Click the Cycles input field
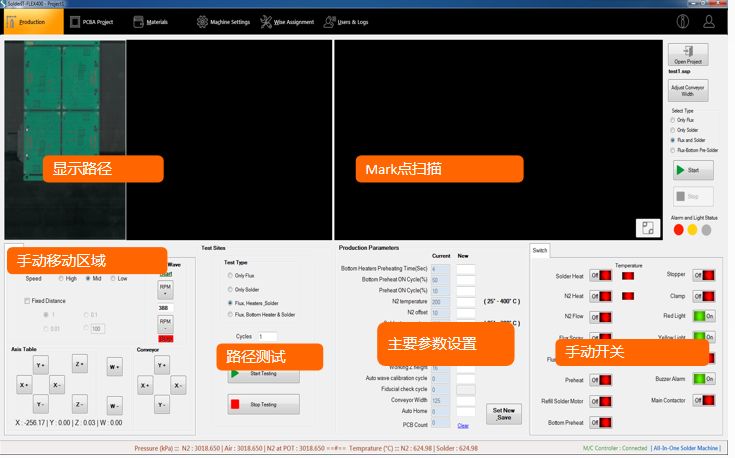This screenshot has height=458, width=735. tap(267, 336)
